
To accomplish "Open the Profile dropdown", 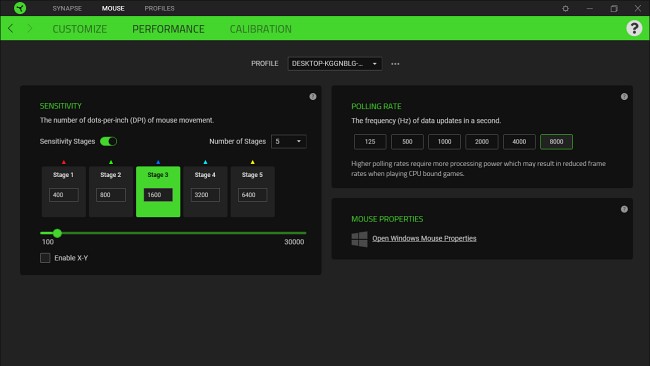I will pyautogui.click(x=335, y=63).
